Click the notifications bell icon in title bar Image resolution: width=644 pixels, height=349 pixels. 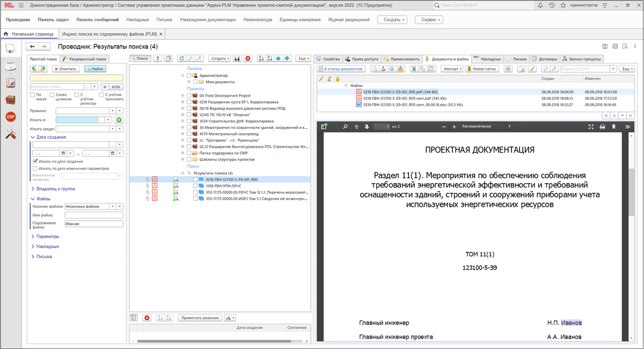pos(541,5)
